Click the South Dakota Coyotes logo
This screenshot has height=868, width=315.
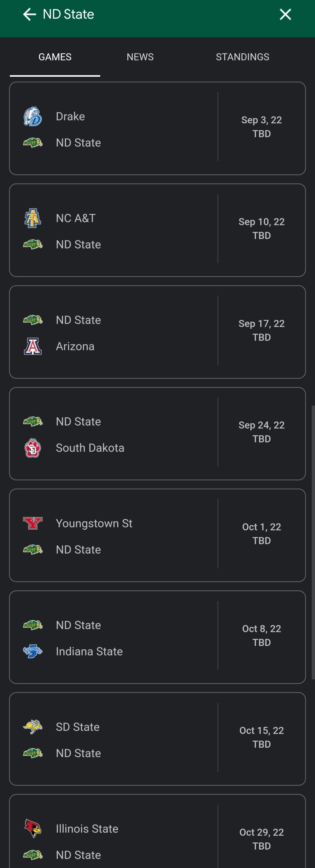pyautogui.click(x=33, y=448)
